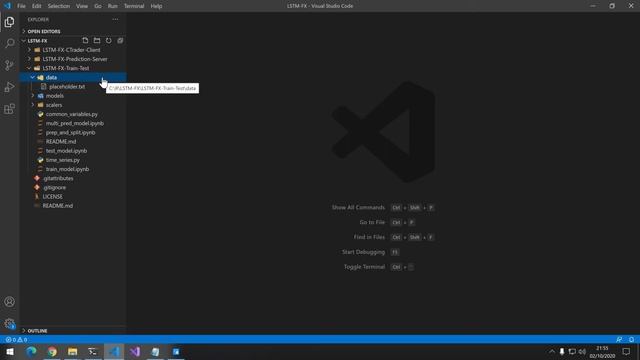640x360 pixels.
Task: Open the Selection menu
Action: [59, 6]
